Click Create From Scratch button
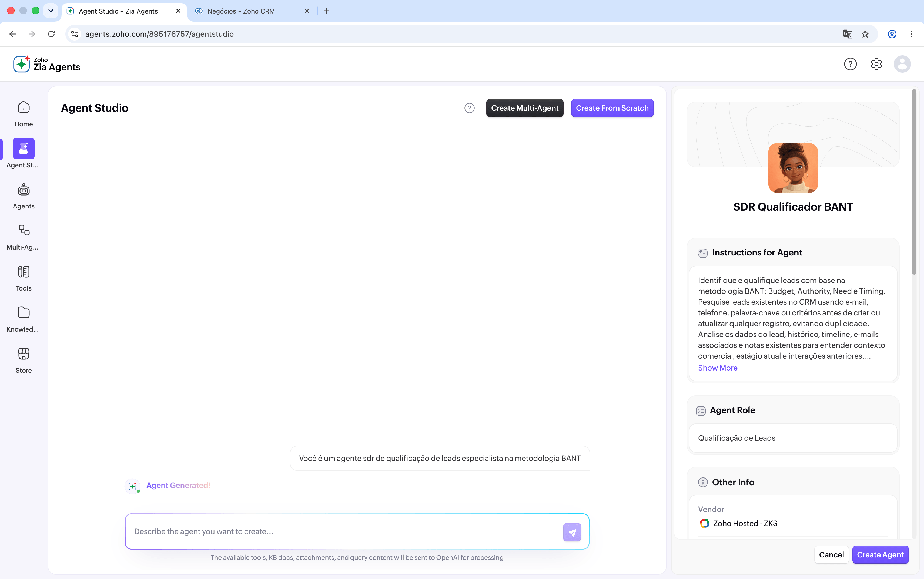Viewport: 924px width, 579px height. [612, 108]
